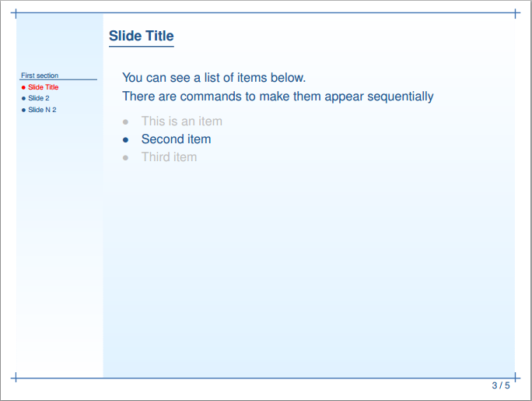The height and width of the screenshot is (401, 532).
Task: Click the bottom-left crop mark
Action: [16, 378]
